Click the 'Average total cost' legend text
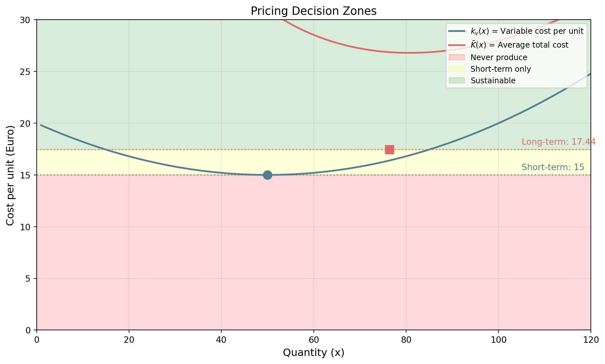The width and height of the screenshot is (605, 364). (x=519, y=45)
